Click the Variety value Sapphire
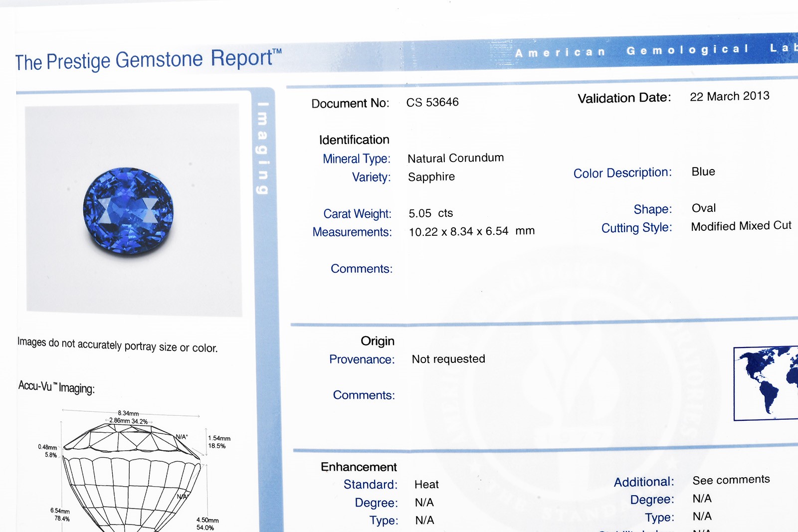 (431, 177)
